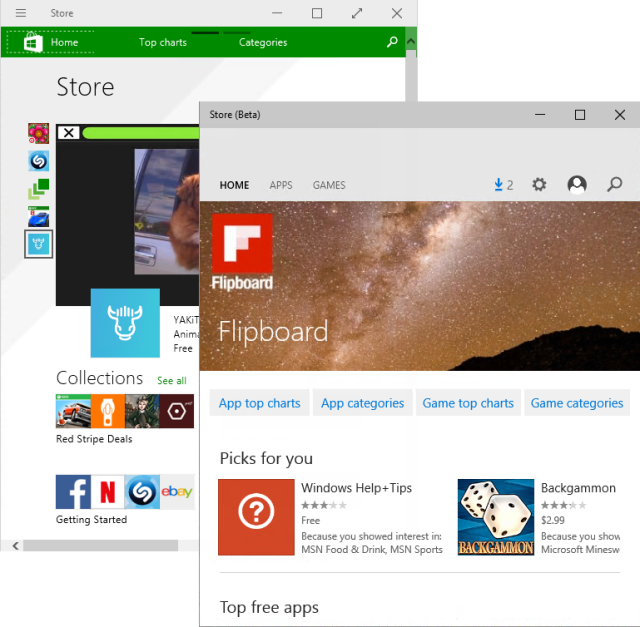Click the green video progress bar
Screen dimensions: 640x627
click(x=141, y=133)
